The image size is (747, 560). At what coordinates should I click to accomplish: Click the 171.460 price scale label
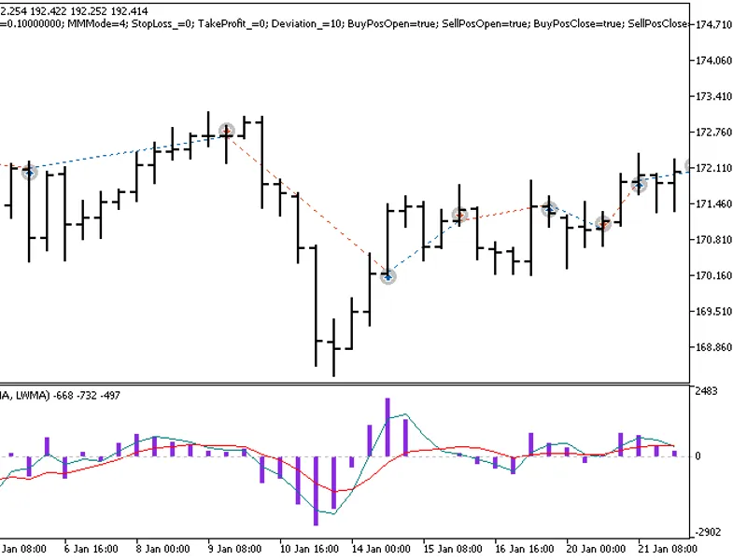pyautogui.click(x=713, y=204)
